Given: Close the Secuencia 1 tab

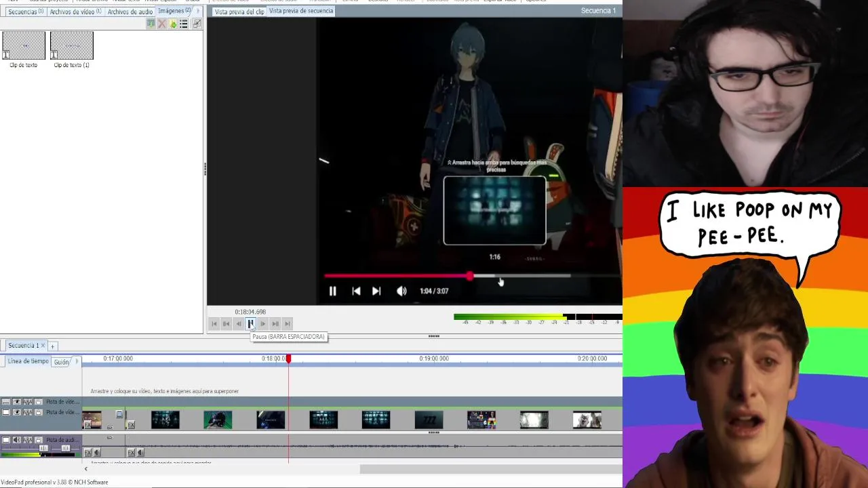Looking at the screenshot, I should tap(43, 346).
